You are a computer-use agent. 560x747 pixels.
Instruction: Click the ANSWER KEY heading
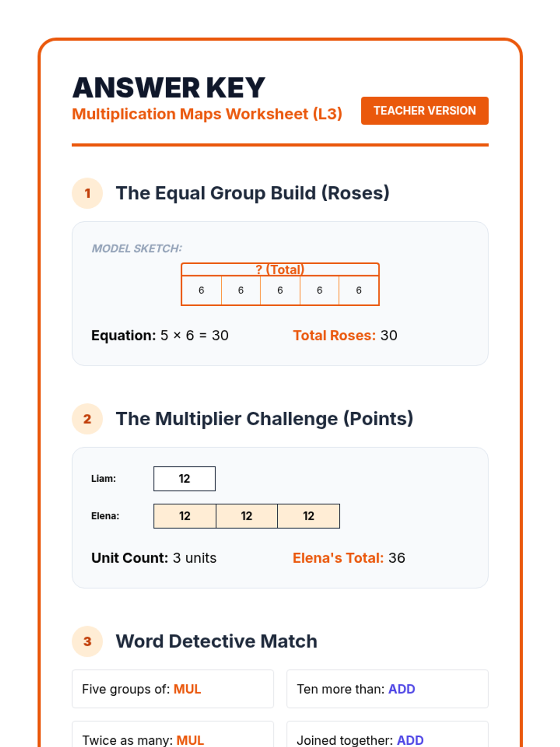169,88
